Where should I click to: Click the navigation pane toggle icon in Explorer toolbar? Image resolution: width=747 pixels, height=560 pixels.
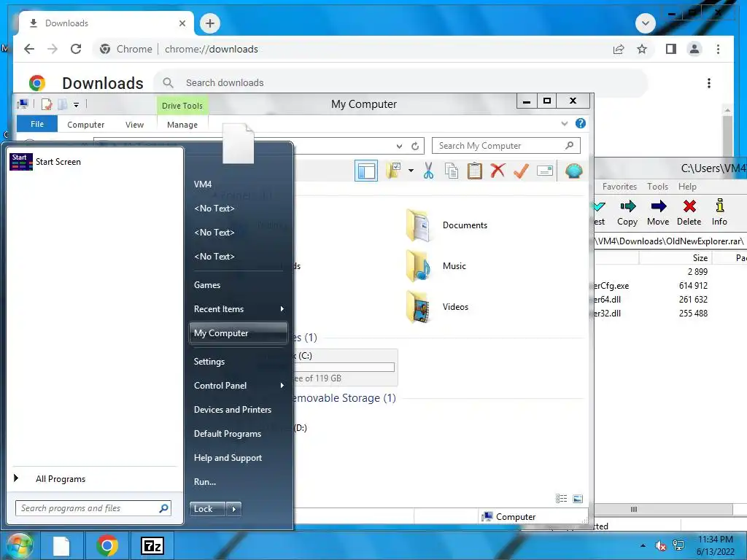(366, 171)
